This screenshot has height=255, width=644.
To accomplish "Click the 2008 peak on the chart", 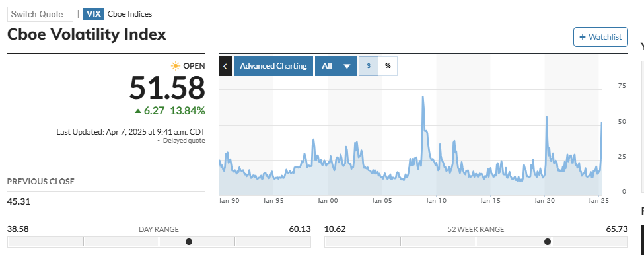I will [423, 97].
